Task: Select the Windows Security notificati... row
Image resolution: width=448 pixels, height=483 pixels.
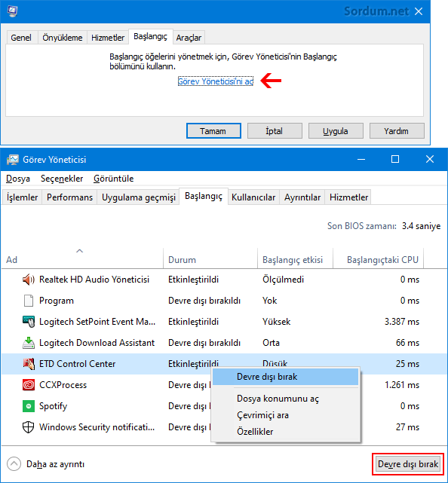Action: pyautogui.click(x=224, y=427)
